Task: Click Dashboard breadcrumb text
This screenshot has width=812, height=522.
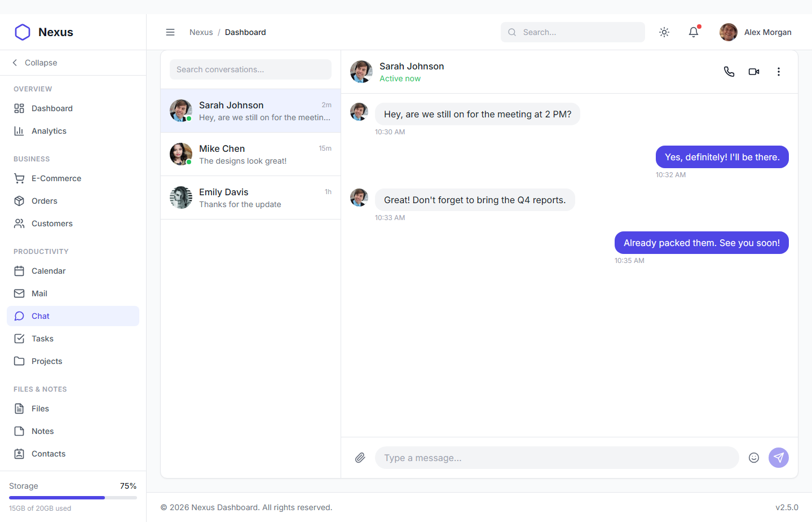Action: coord(245,32)
